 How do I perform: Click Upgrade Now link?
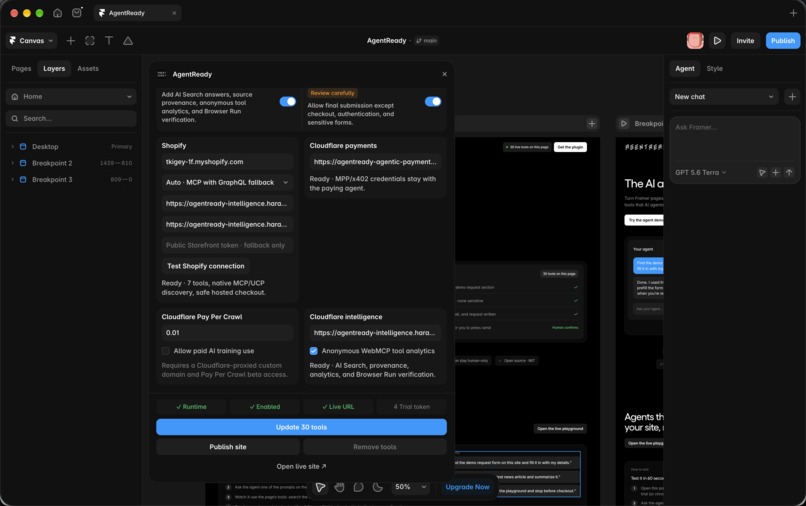tap(467, 487)
